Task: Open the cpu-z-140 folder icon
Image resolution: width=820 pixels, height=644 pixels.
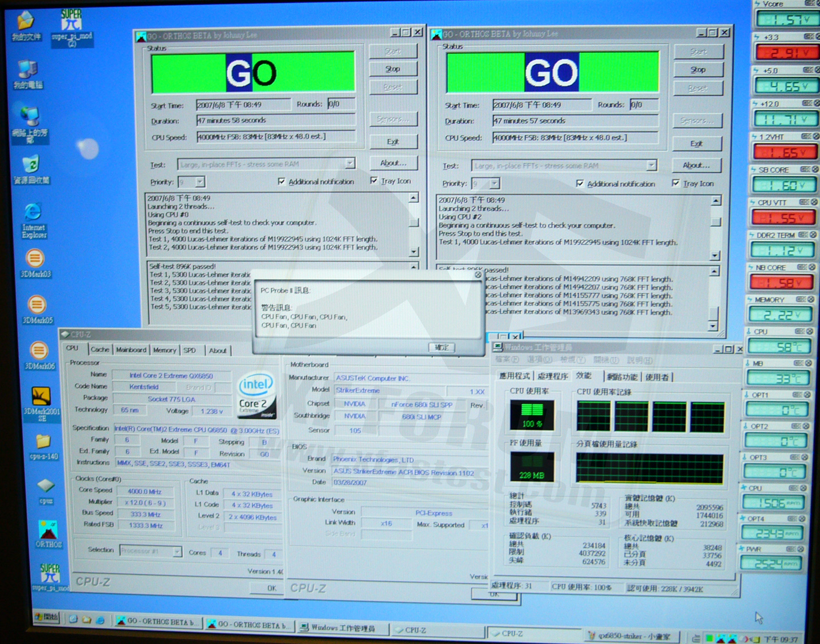Action: pyautogui.click(x=44, y=447)
